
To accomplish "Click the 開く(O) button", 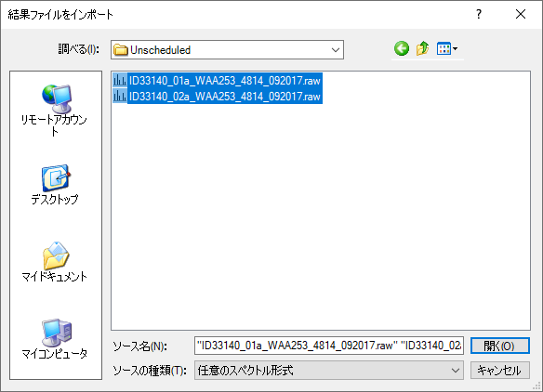I will (499, 346).
